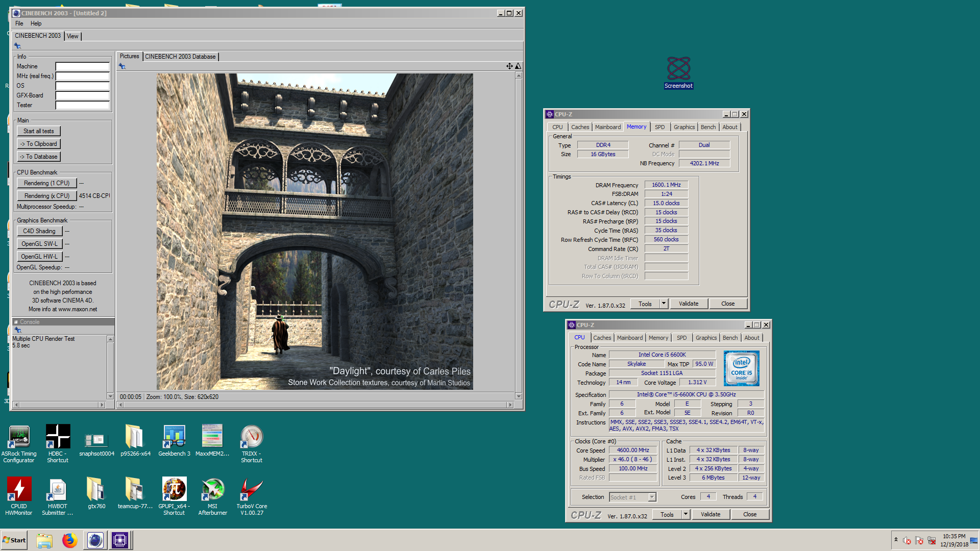Click console scrollbar down arrow
The height and width of the screenshot is (551, 980).
(110, 396)
